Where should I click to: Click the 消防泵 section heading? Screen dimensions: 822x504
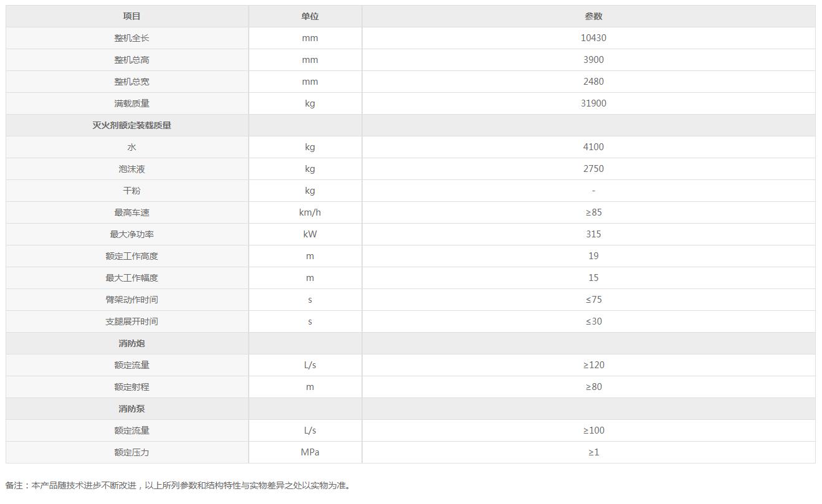coord(131,409)
